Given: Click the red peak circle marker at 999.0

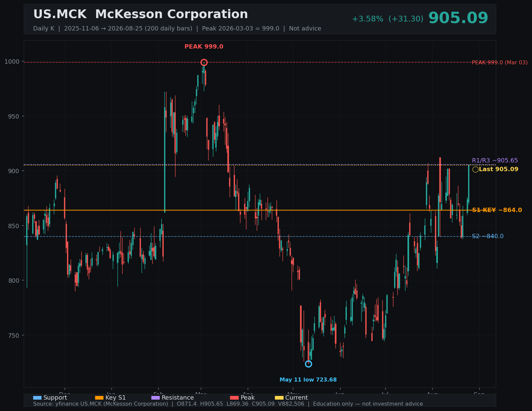Looking at the screenshot, I should (x=204, y=62).
